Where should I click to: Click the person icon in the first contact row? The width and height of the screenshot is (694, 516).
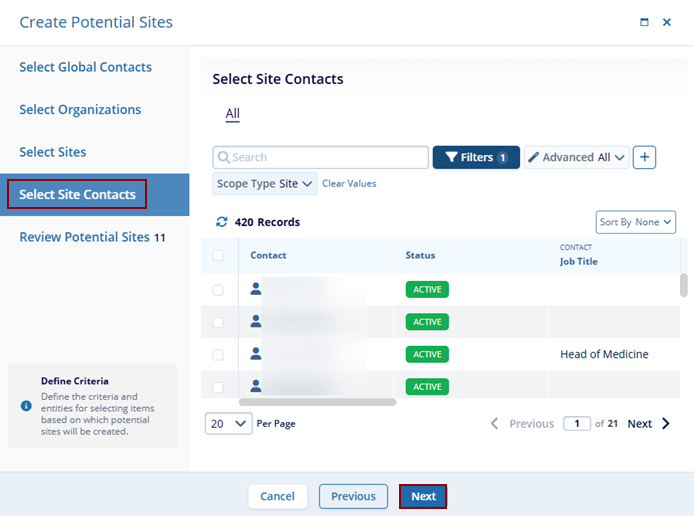(256, 289)
